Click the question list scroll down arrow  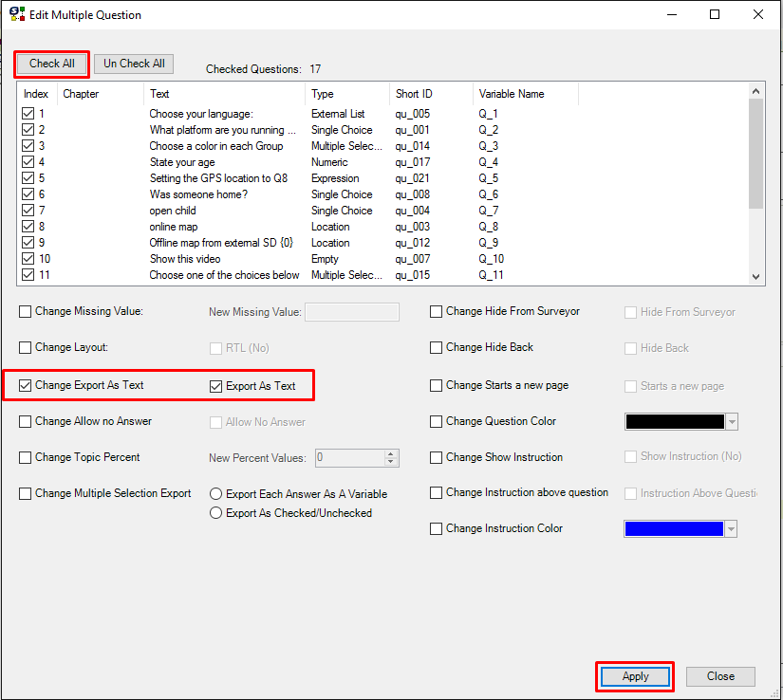(x=756, y=277)
